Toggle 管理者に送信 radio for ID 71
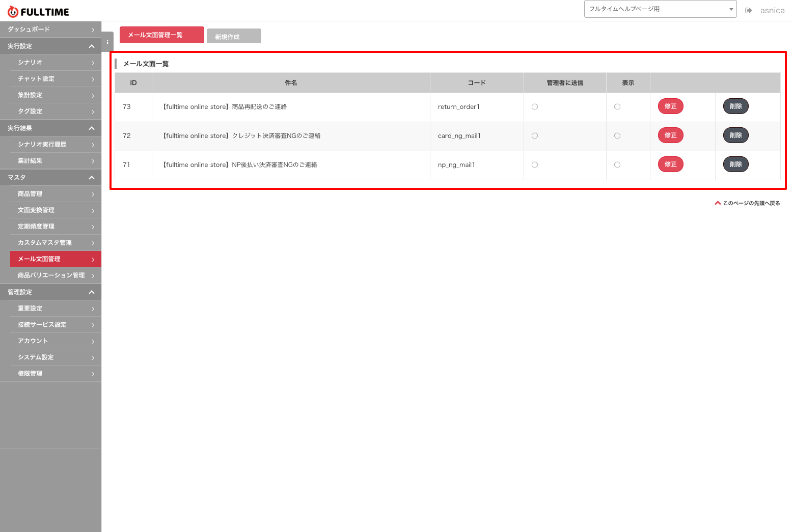Screen dimensions: 793x532 535,165
